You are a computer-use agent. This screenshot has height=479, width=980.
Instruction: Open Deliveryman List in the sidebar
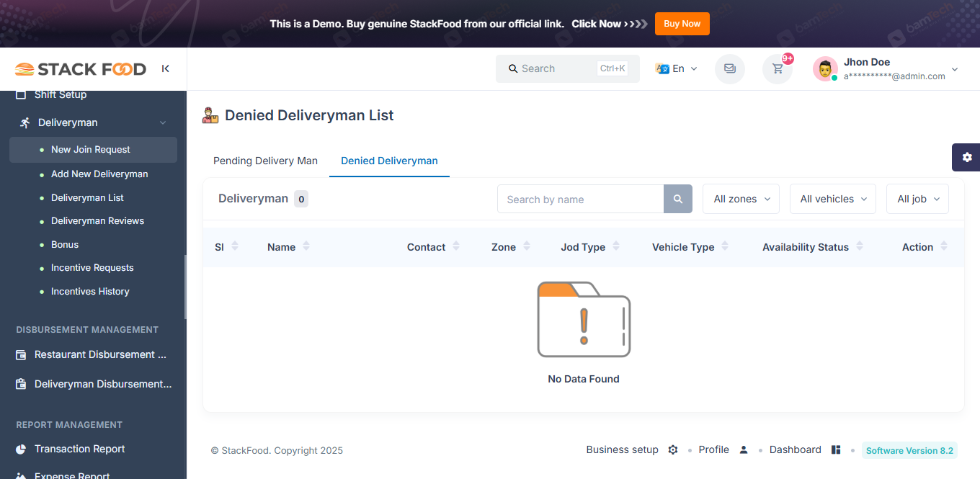(x=87, y=197)
